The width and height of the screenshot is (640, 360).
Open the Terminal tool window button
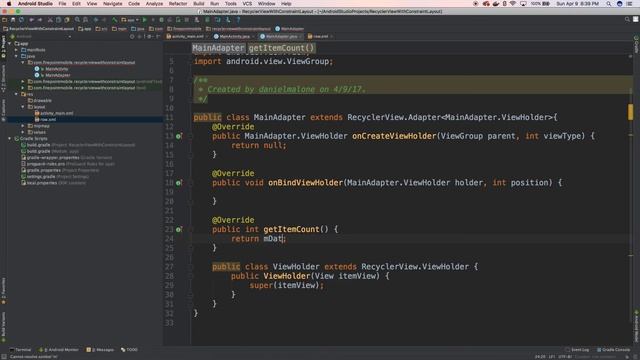pyautogui.click(x=20, y=350)
